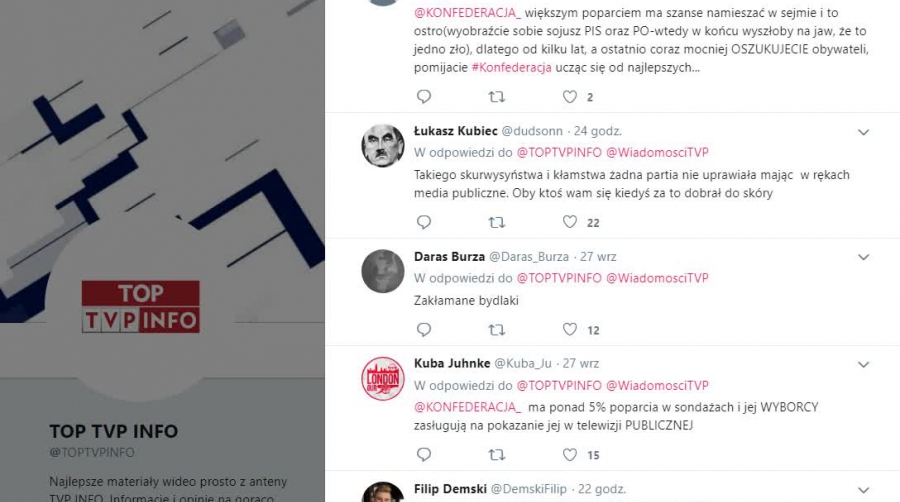Retweet Daras Burza's tweet
Image resolution: width=900 pixels, height=502 pixels.
click(496, 329)
